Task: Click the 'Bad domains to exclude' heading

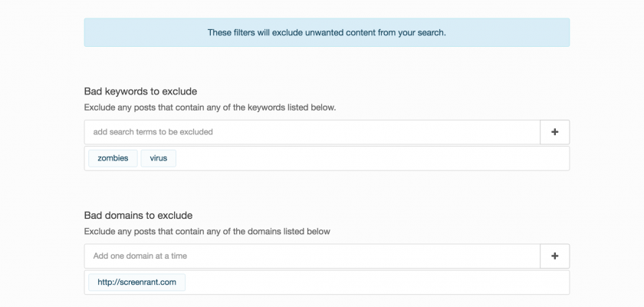Action: 138,215
